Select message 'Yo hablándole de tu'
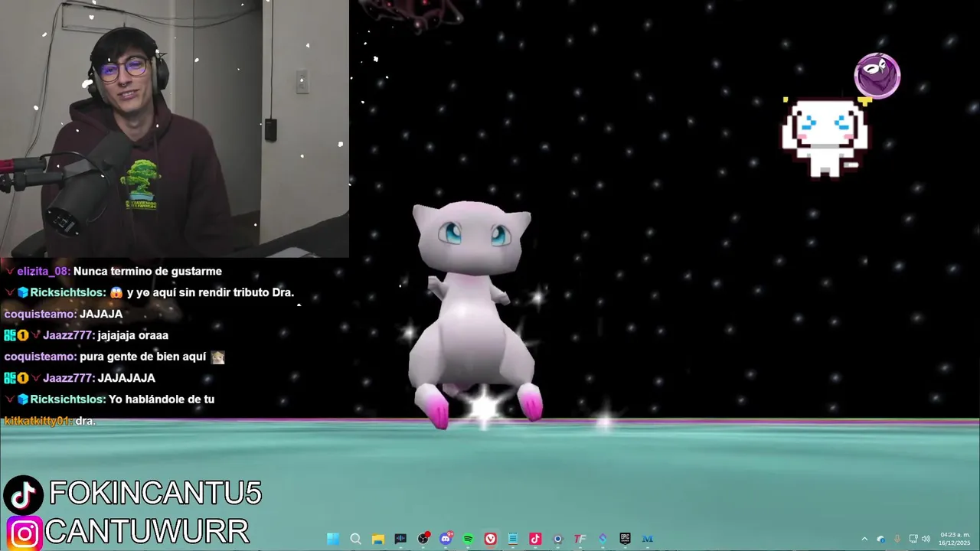The image size is (980, 551). coord(162,399)
